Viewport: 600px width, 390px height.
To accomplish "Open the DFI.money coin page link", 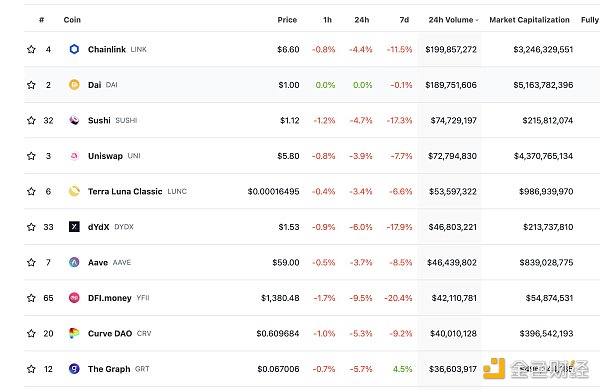I will pyautogui.click(x=109, y=298).
